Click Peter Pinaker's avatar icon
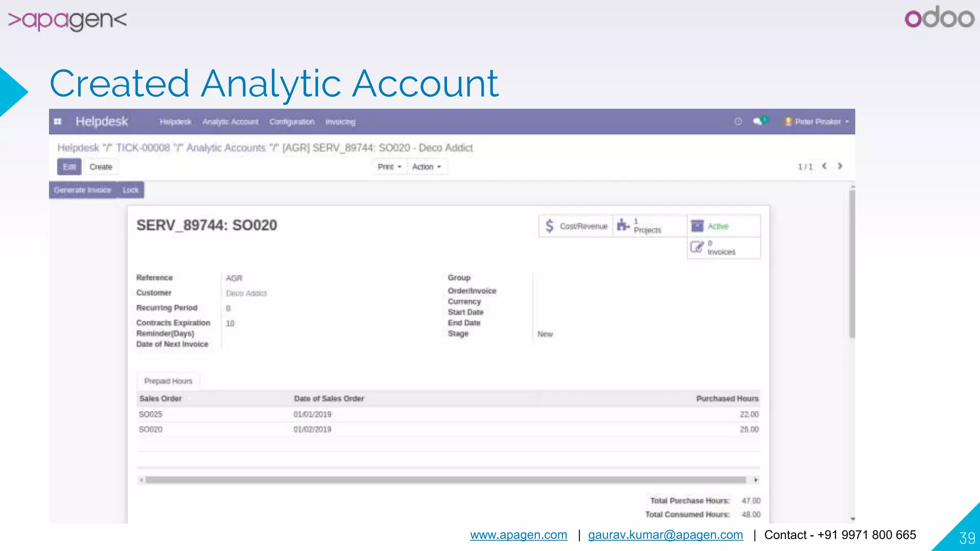 (x=788, y=121)
